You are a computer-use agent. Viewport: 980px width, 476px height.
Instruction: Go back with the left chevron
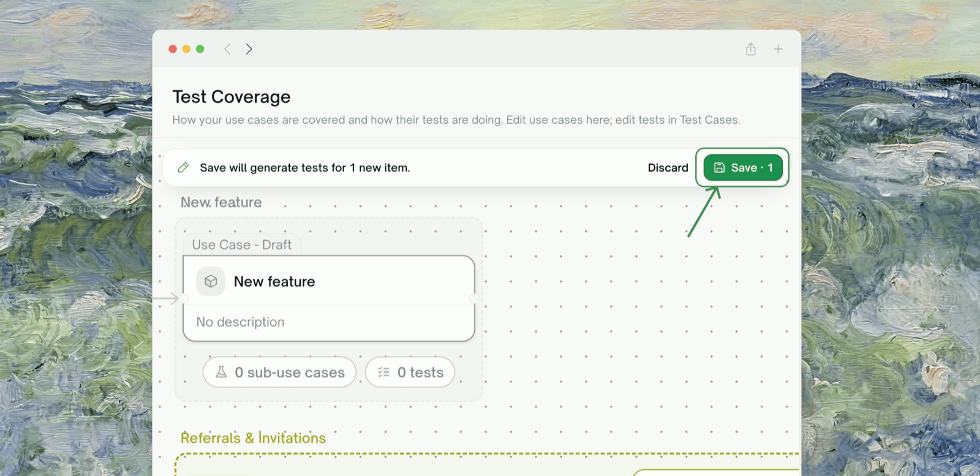[x=227, y=49]
